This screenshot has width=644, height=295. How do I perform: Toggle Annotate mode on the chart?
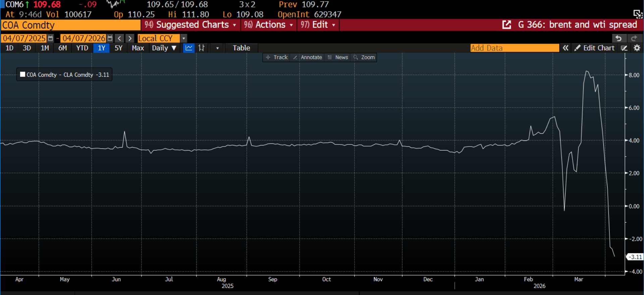(308, 57)
